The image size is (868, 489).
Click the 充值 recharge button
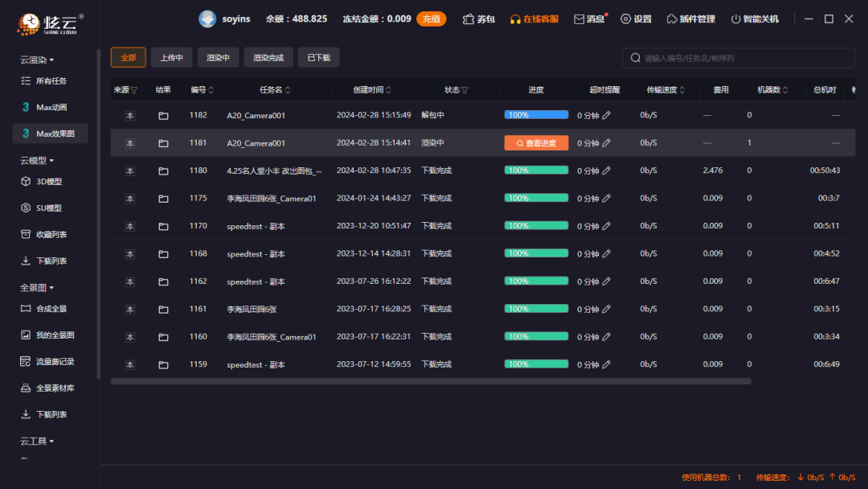click(x=431, y=19)
